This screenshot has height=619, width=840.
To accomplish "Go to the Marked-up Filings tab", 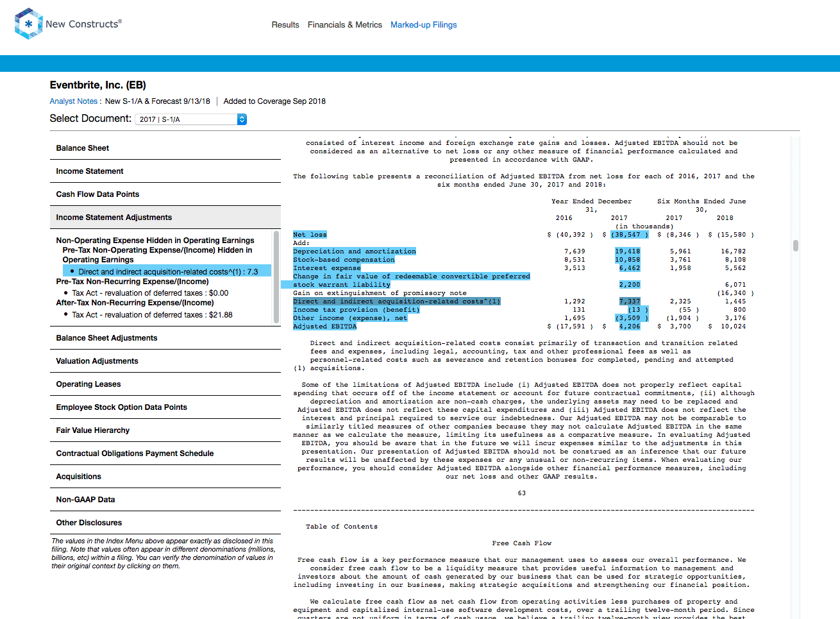I will point(424,25).
